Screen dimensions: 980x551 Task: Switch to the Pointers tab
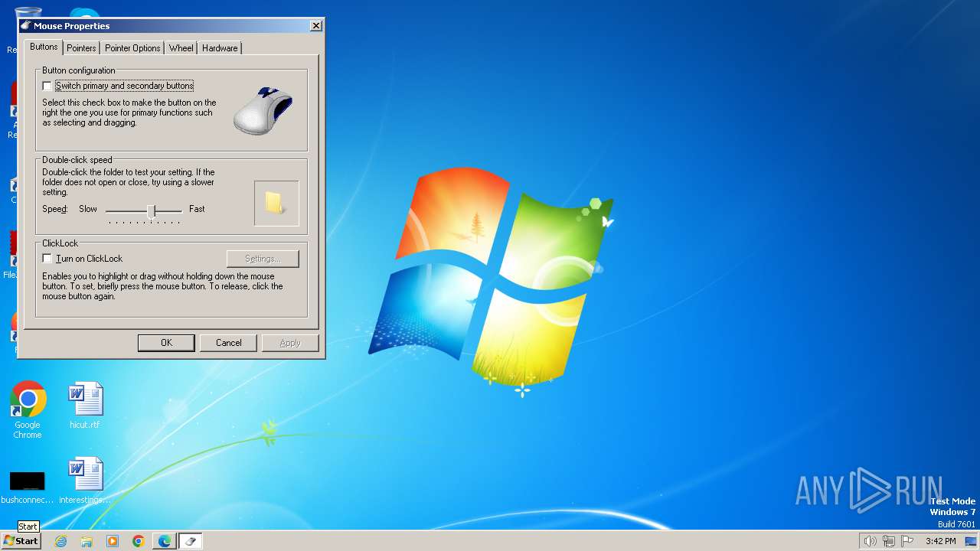click(81, 47)
